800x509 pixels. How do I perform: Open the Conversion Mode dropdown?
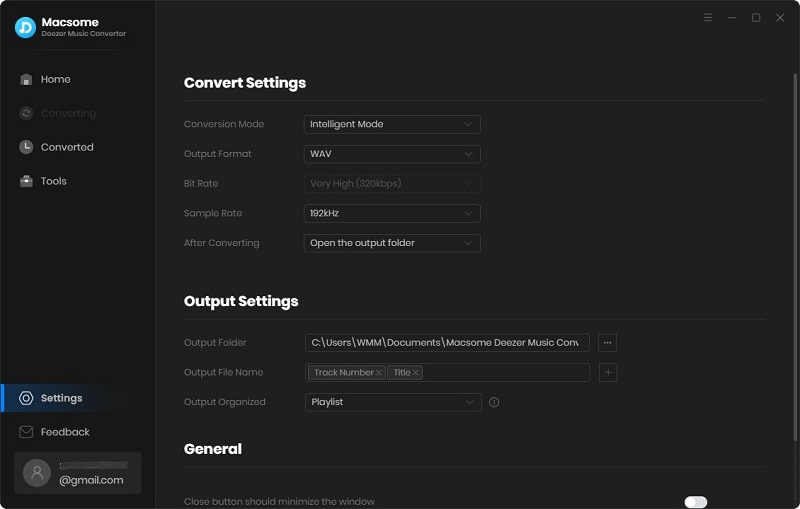pyautogui.click(x=392, y=124)
